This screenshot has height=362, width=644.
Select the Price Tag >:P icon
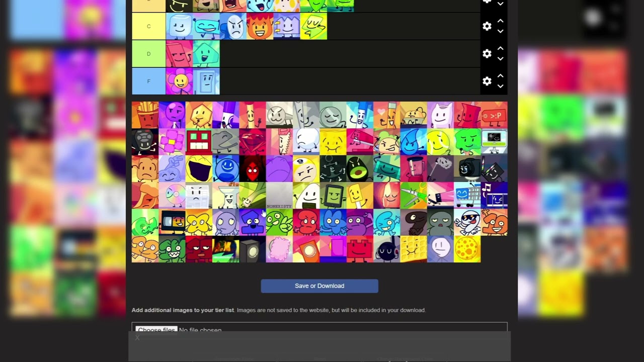click(x=494, y=115)
